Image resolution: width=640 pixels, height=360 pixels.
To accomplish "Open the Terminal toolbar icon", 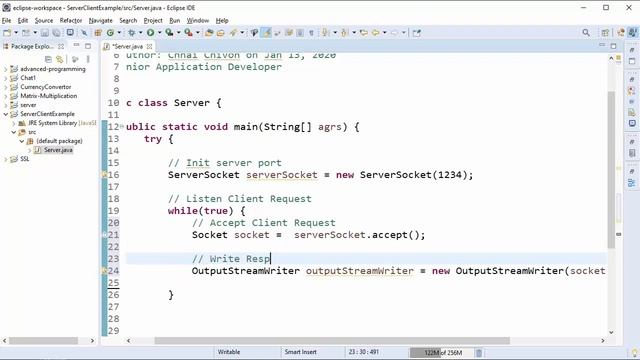I will pyautogui.click(x=70, y=33).
